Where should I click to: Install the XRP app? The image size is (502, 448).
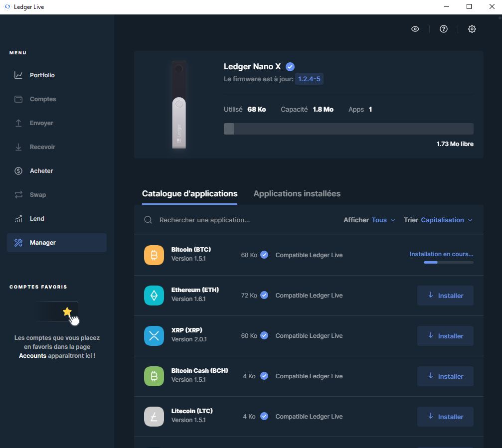click(x=445, y=336)
